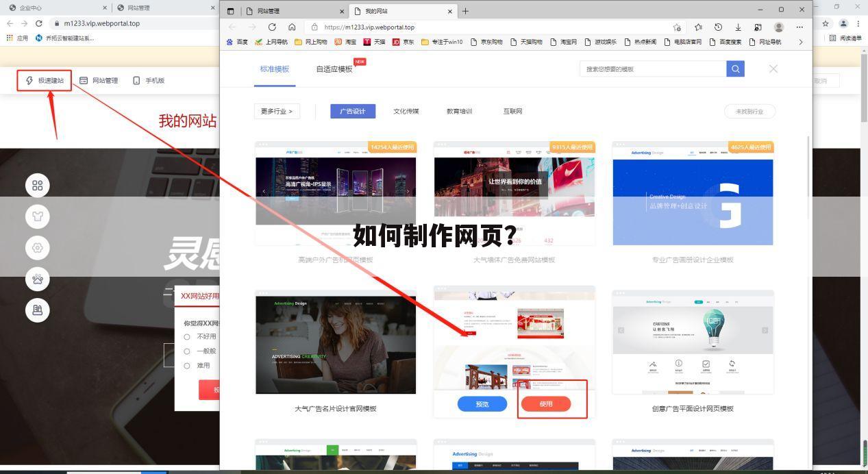This screenshot has width=868, height=474.
Task: Select 广告设计 category filter
Action: tap(353, 111)
